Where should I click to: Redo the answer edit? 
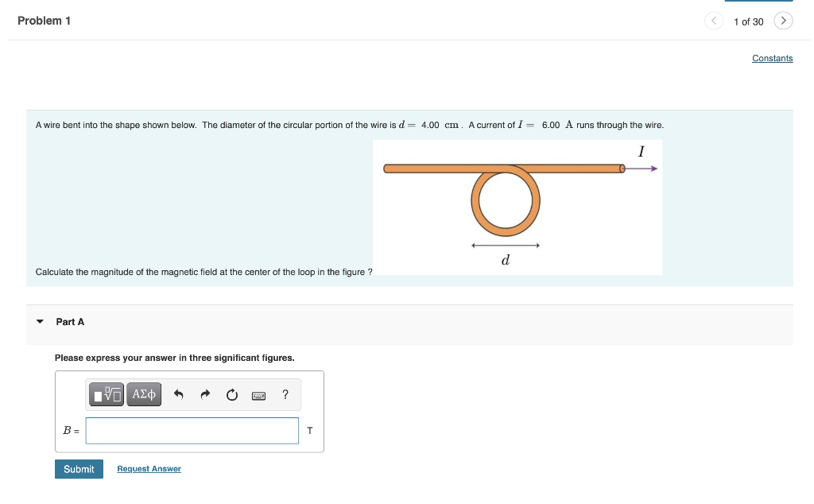[x=204, y=394]
